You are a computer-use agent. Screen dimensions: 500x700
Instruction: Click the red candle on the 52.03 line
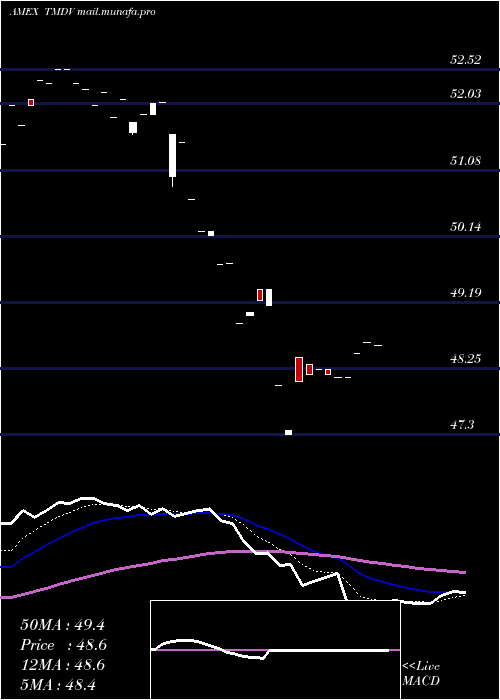tap(31, 103)
